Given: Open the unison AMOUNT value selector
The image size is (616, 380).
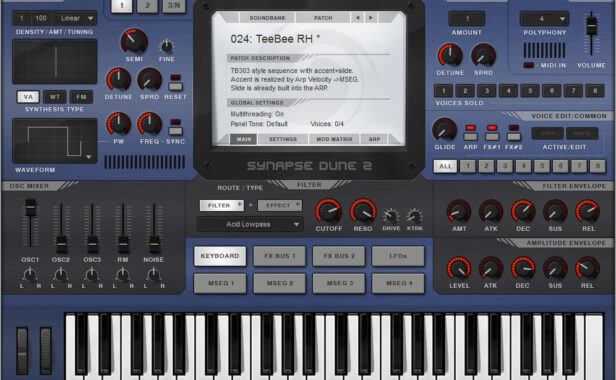Looking at the screenshot, I should [x=467, y=19].
